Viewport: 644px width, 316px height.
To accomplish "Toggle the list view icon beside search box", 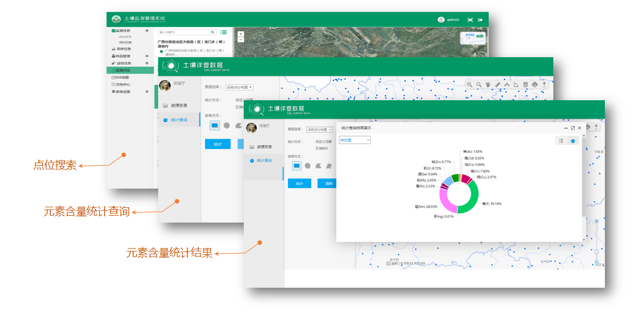I will click(223, 32).
